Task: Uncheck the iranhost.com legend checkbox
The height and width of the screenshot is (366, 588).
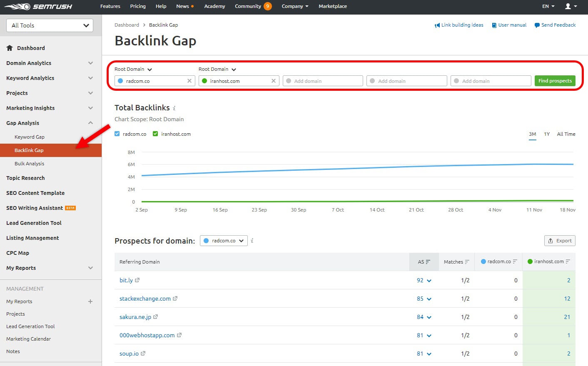Action: [x=155, y=134]
